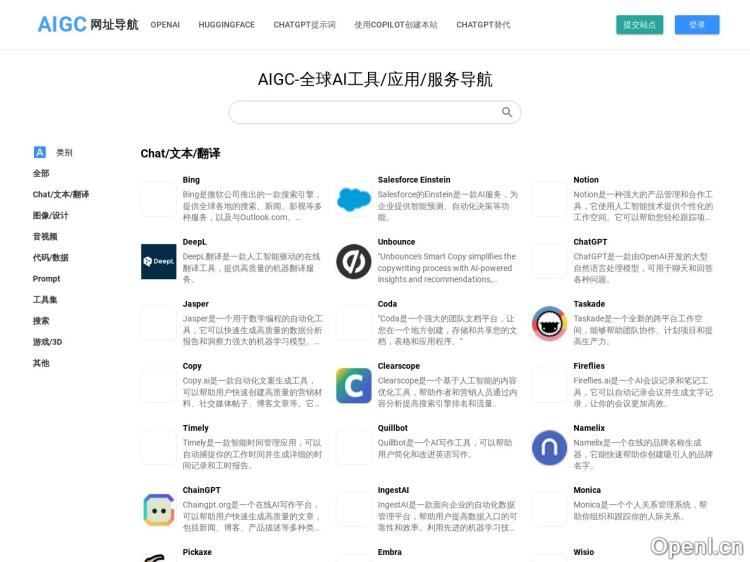Screen dimensions: 750x562
Task: Click the Notion card placeholder thumbnail
Action: tap(549, 199)
